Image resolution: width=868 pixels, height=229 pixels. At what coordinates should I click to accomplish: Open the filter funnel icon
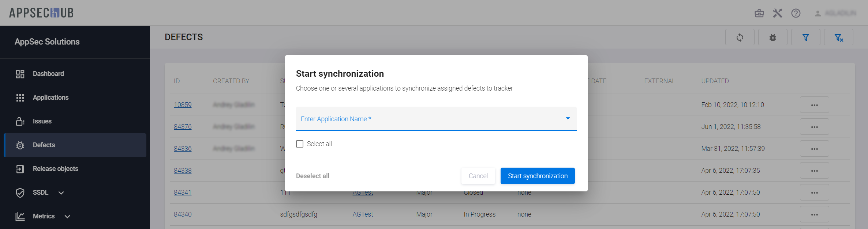pyautogui.click(x=805, y=38)
